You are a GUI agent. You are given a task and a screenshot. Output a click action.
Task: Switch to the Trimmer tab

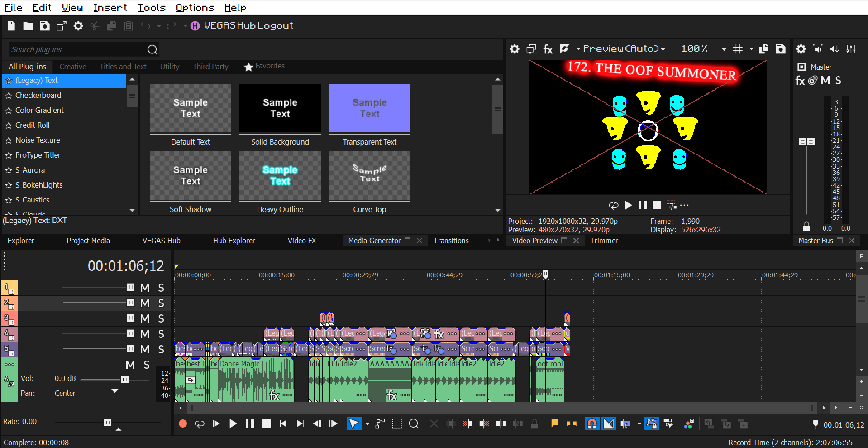point(604,241)
